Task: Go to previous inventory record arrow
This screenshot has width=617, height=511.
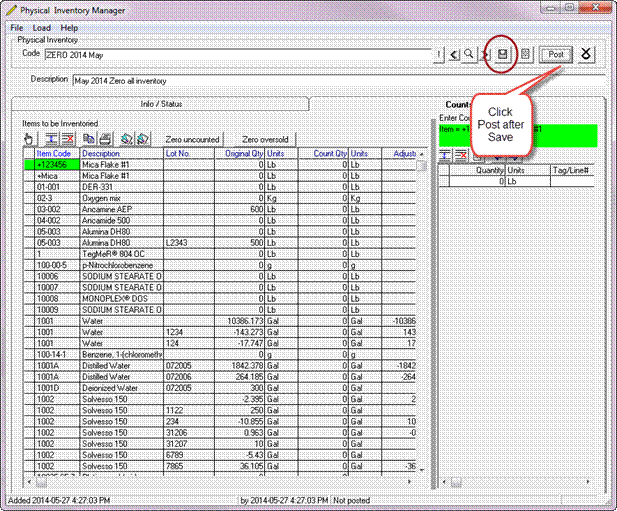Action: click(x=454, y=55)
